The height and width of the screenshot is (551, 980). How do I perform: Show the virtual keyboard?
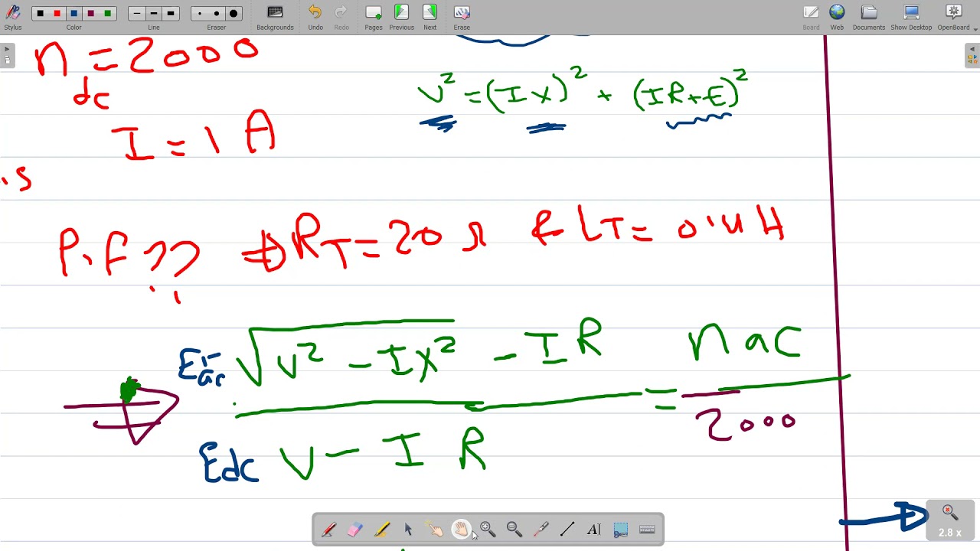(647, 530)
